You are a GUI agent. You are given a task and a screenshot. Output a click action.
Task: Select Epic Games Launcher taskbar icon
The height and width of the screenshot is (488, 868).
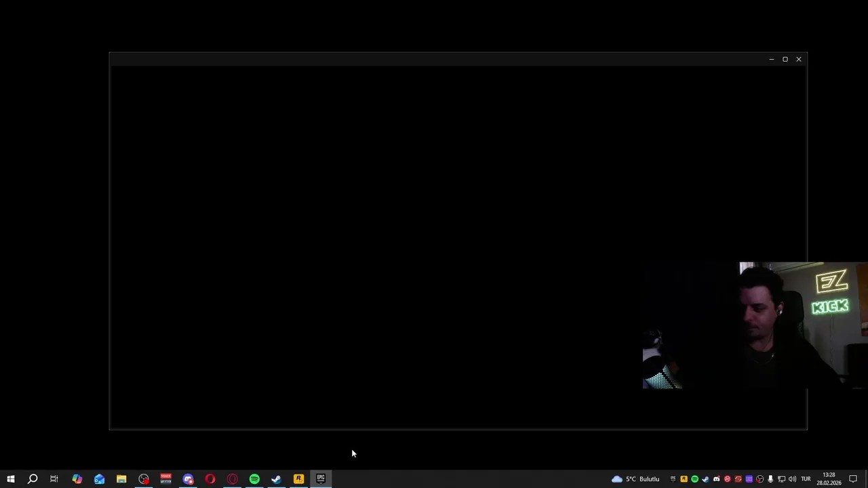pos(321,479)
